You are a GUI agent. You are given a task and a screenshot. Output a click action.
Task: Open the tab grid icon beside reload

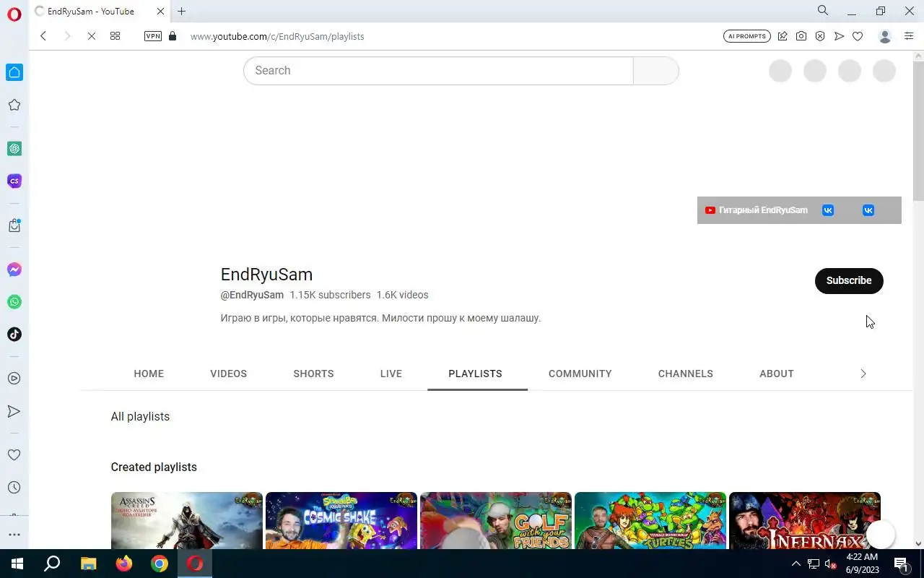point(115,36)
